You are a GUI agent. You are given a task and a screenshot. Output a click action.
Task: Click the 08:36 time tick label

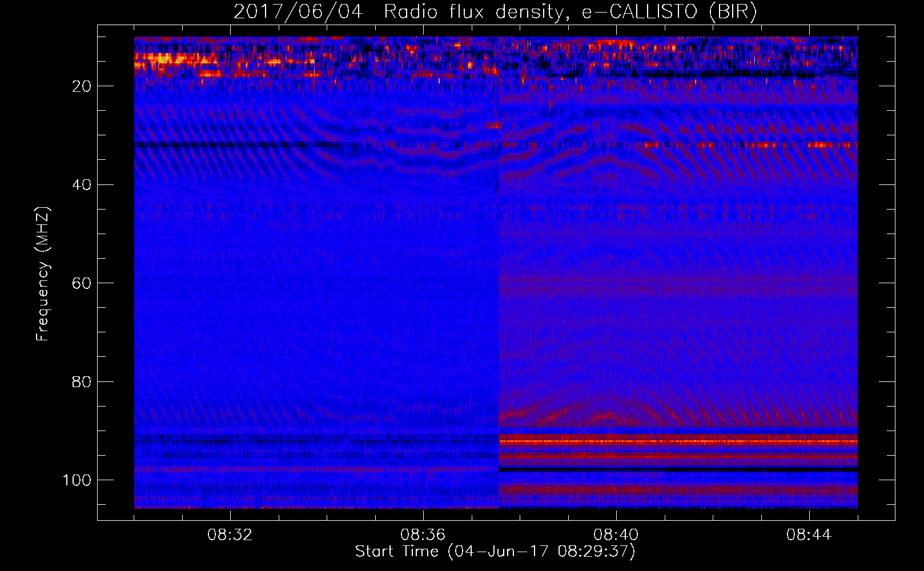click(x=423, y=535)
